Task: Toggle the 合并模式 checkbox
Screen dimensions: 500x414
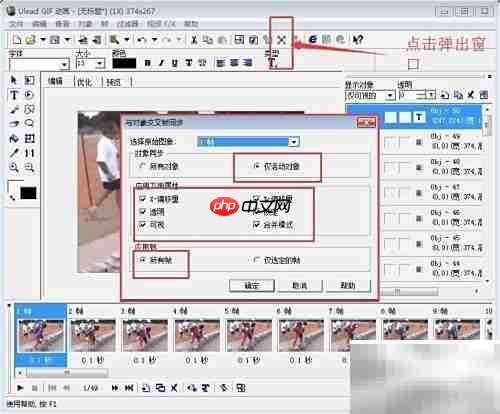Action: tap(256, 225)
